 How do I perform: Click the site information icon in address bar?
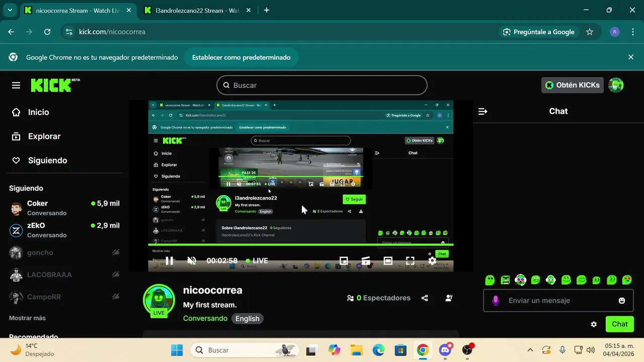point(70,32)
